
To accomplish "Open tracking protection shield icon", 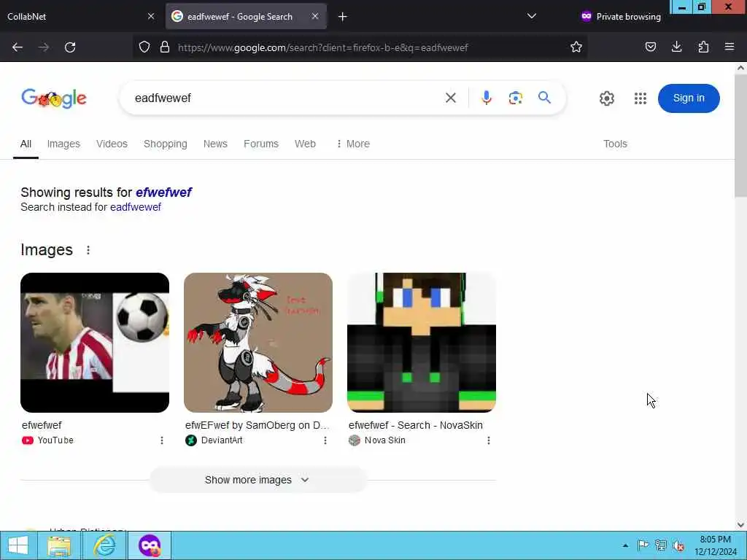I will coord(144,47).
